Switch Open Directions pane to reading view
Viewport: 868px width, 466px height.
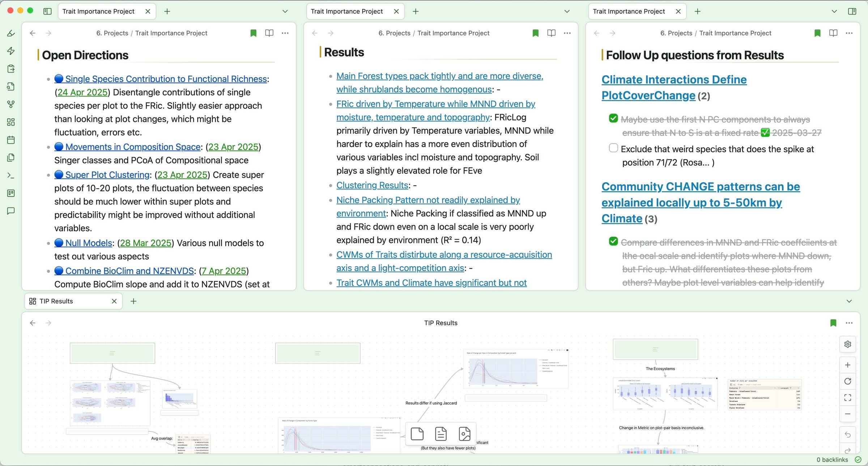(269, 33)
